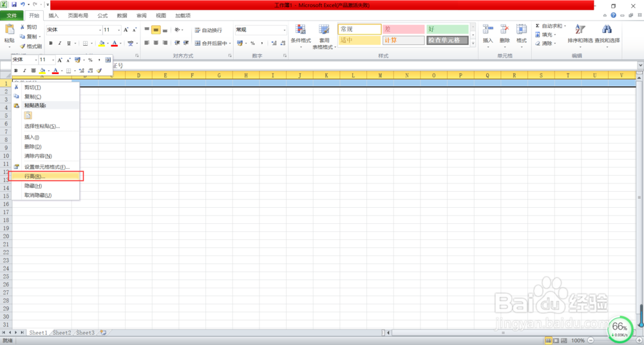Expand the formula bar with its chevron
This screenshot has height=345, width=644.
[x=640, y=65]
